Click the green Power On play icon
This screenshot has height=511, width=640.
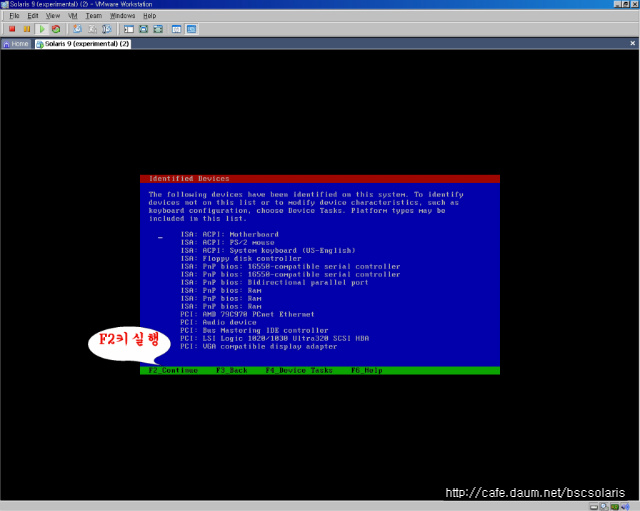[42, 29]
